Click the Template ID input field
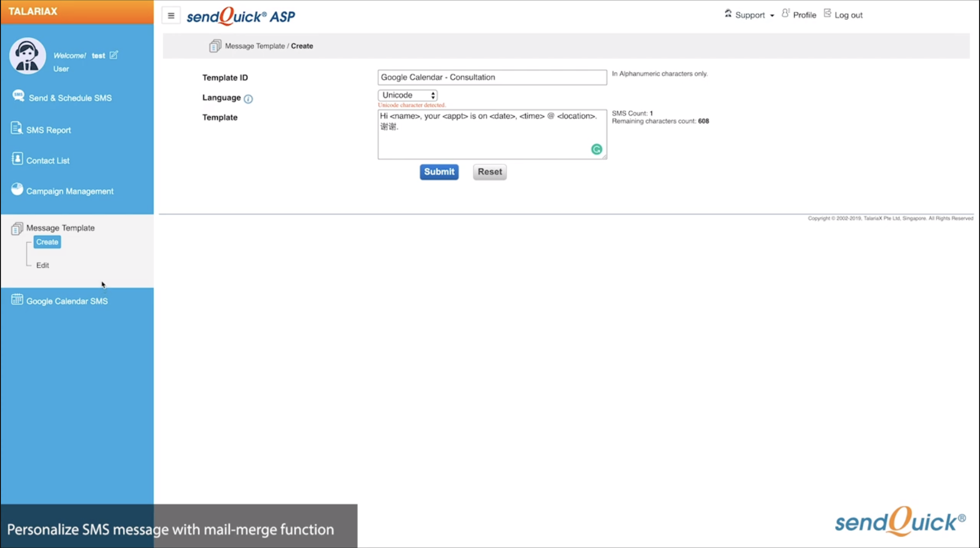 pyautogui.click(x=492, y=77)
